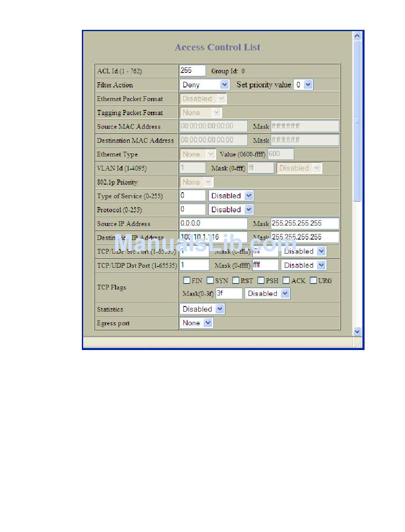Open the TCP/UDP Src Port Disabled dropdown
This screenshot has width=405, height=532.
[x=304, y=251]
